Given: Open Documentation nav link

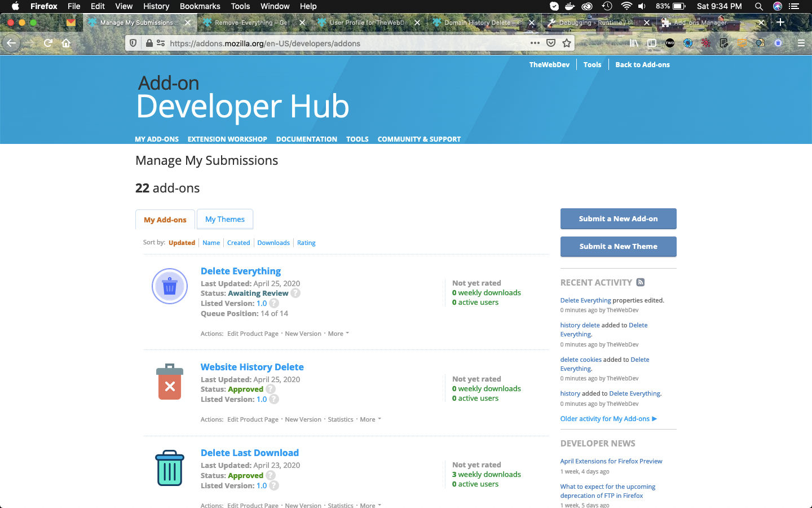Looking at the screenshot, I should point(307,139).
